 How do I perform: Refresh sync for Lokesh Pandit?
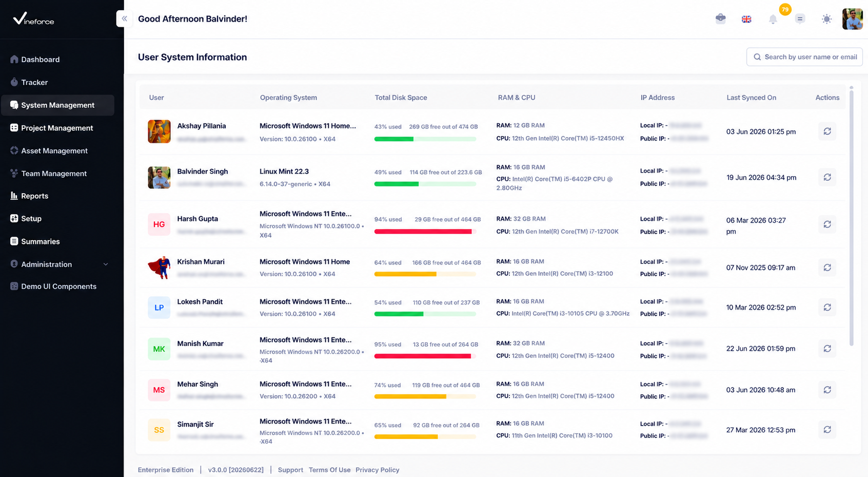[x=827, y=308]
